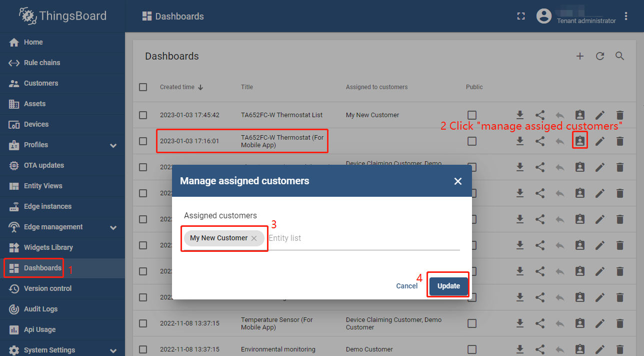Share the TA652FC-W Thermostat (For Mobile App) dashboard
The width and height of the screenshot is (644, 356).
coord(540,141)
